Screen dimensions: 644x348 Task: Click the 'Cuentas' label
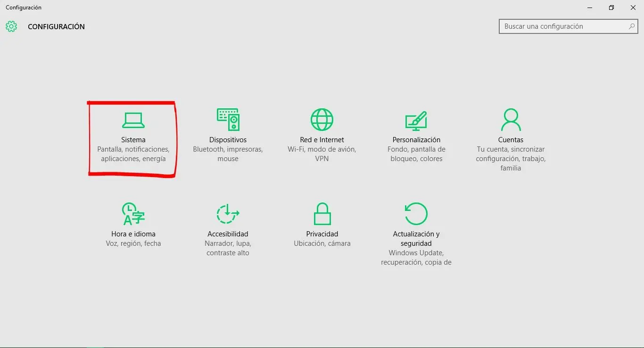coord(511,140)
